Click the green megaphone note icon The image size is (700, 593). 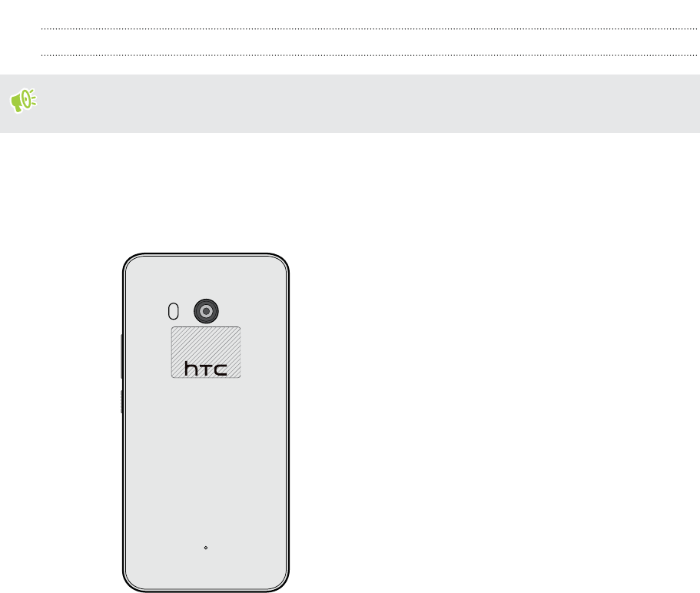(23, 101)
